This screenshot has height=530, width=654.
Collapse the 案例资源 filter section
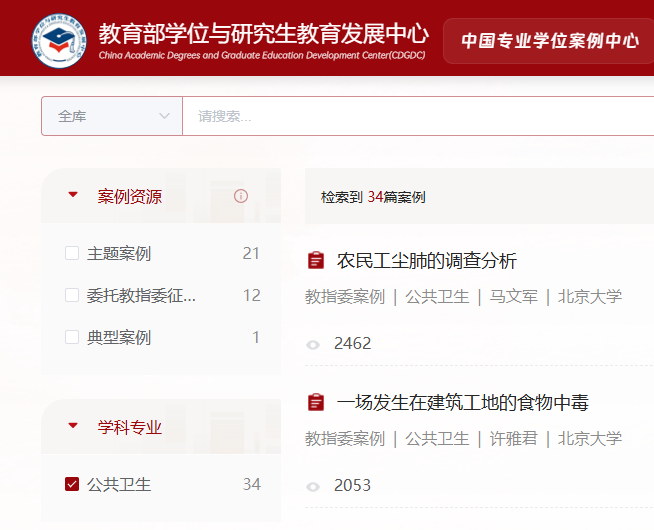tap(73, 196)
